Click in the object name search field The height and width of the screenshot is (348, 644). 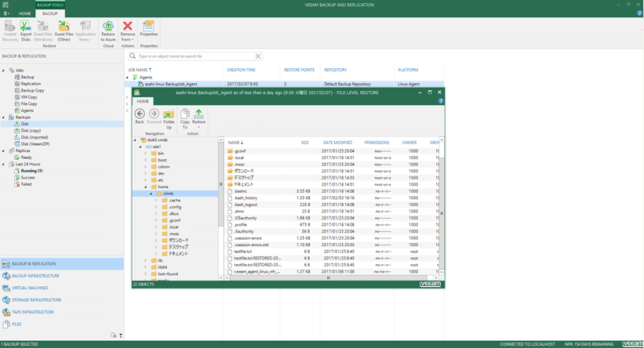coord(196,56)
